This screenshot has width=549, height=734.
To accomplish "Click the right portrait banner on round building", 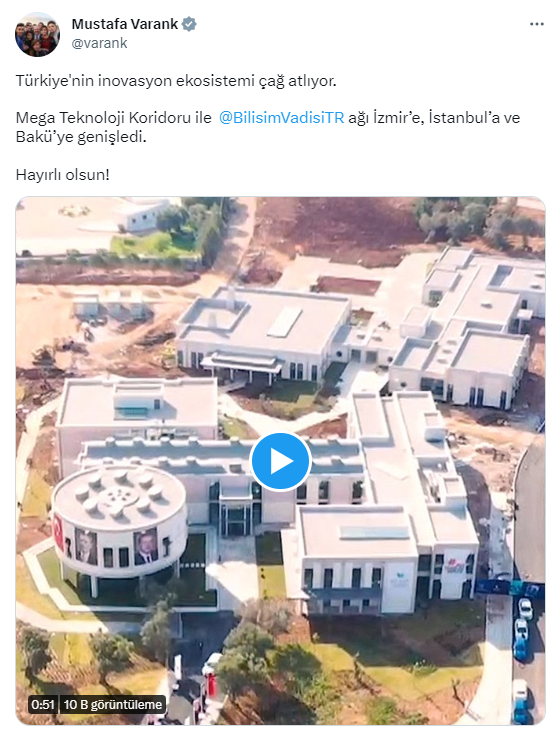I will click(x=146, y=547).
